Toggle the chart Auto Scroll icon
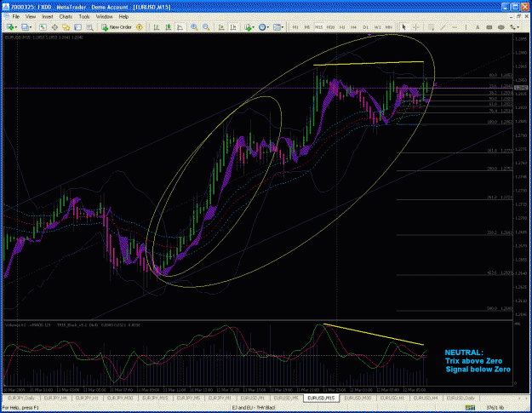The height and width of the screenshot is (413, 532). [x=221, y=27]
